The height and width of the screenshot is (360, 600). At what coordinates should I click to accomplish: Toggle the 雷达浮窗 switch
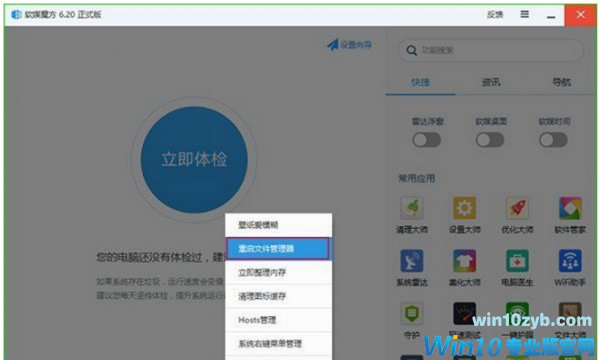click(x=427, y=140)
